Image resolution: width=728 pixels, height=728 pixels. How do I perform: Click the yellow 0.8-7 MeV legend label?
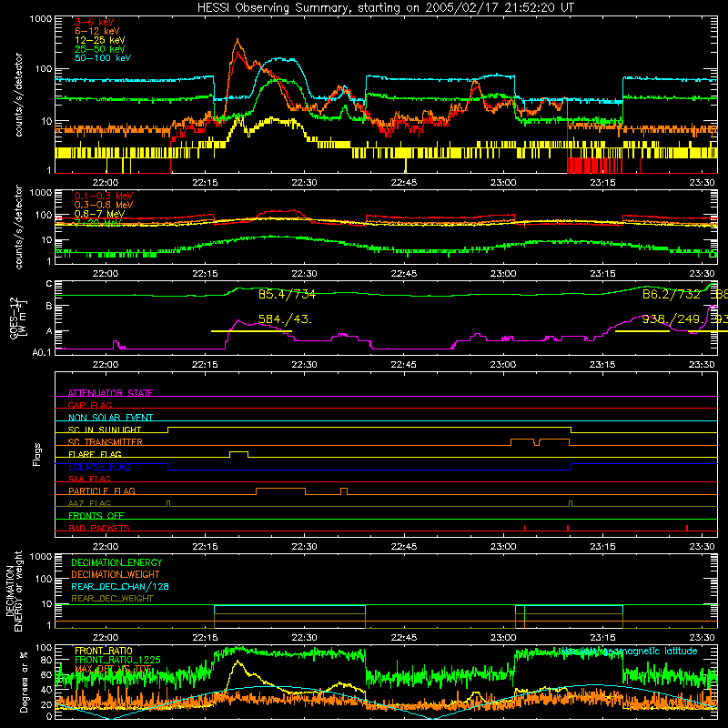pos(99,214)
